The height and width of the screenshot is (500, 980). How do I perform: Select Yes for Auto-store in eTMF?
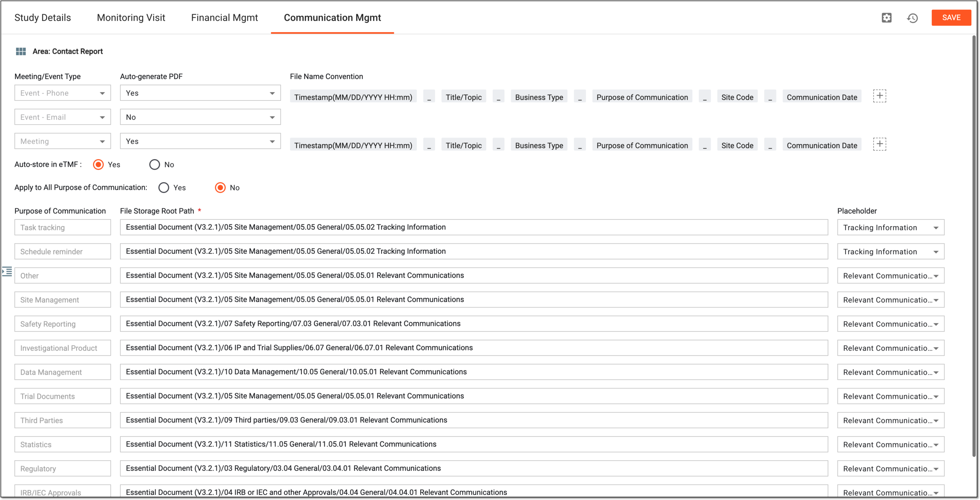[x=98, y=165]
